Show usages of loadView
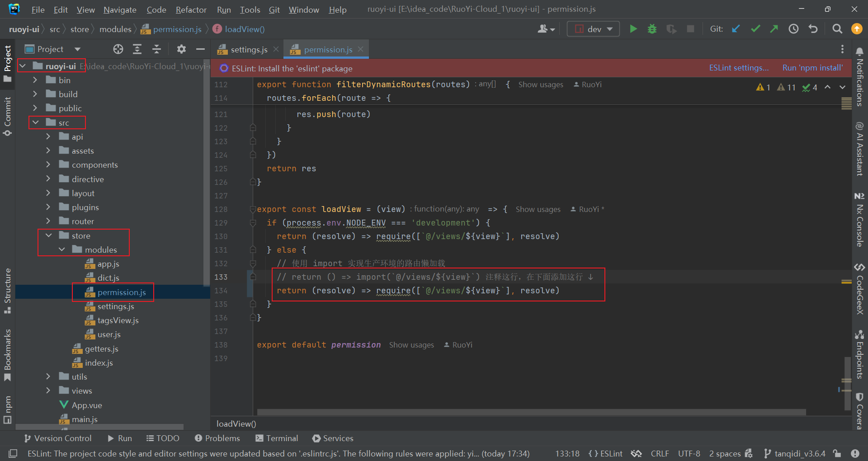 [538, 209]
